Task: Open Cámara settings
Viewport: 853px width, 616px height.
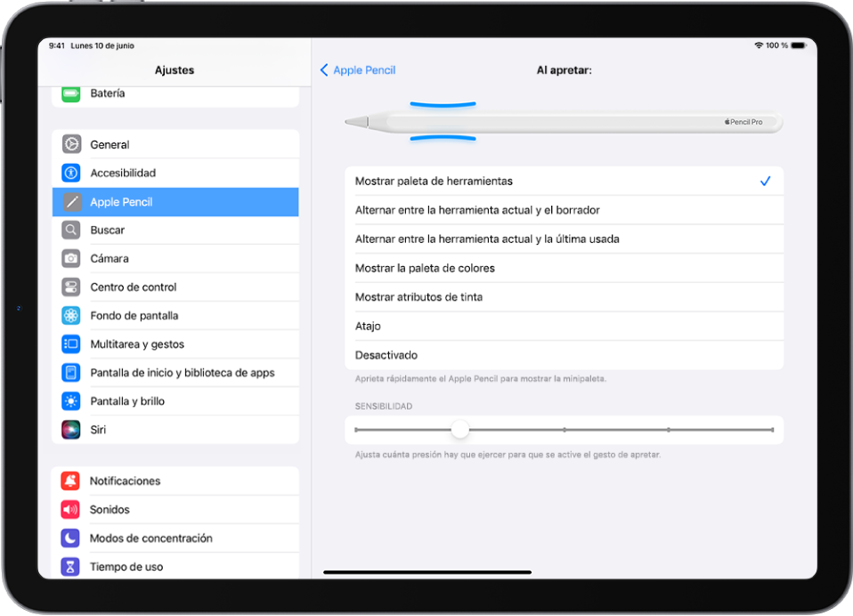Action: click(175, 258)
